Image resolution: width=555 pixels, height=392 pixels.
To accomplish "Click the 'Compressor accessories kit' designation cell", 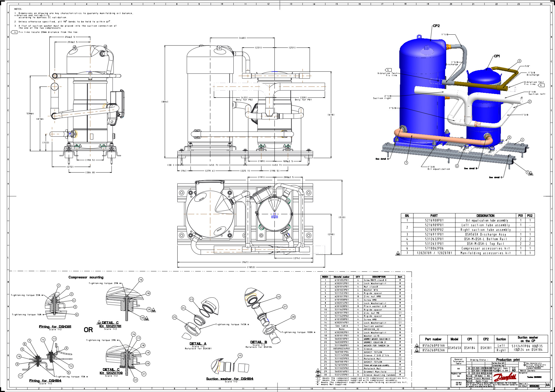I will click(486, 248).
